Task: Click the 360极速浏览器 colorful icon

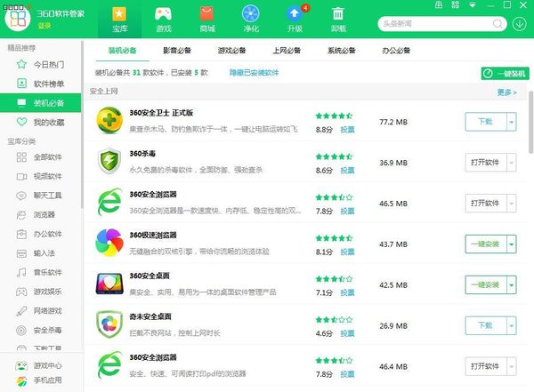Action: tap(109, 243)
